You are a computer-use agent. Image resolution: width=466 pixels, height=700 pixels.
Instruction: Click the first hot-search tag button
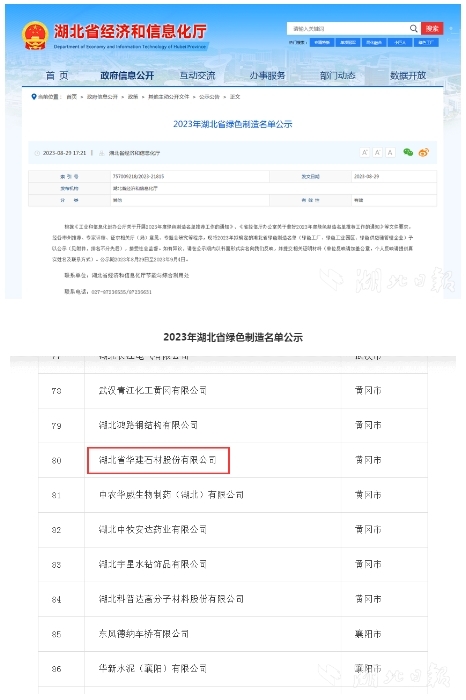pos(322,42)
